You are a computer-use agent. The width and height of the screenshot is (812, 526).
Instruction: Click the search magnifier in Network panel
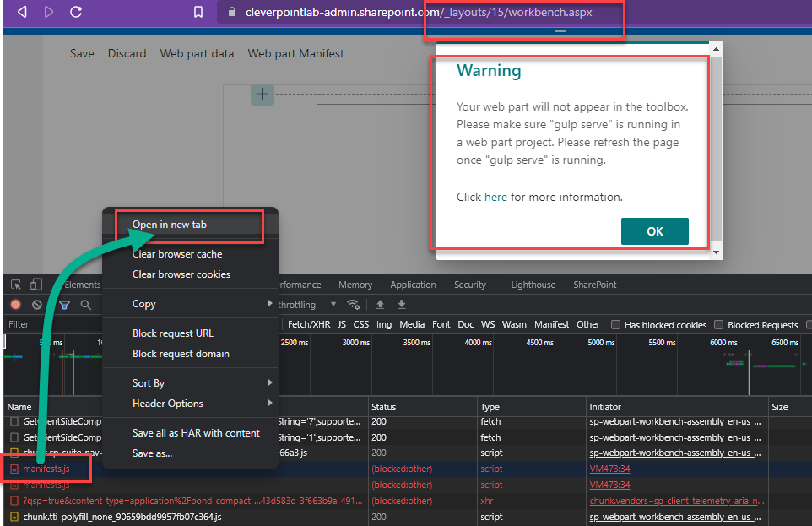coord(85,304)
